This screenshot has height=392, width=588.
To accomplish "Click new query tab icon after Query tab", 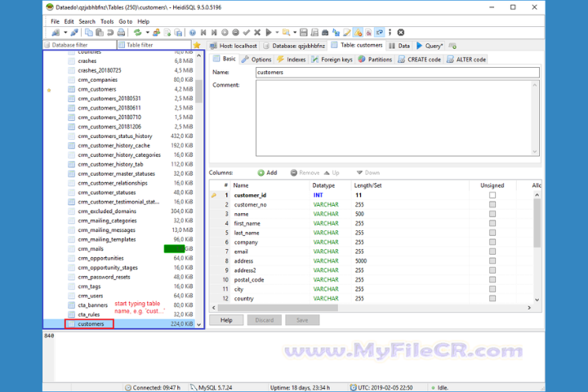I will click(x=452, y=46).
